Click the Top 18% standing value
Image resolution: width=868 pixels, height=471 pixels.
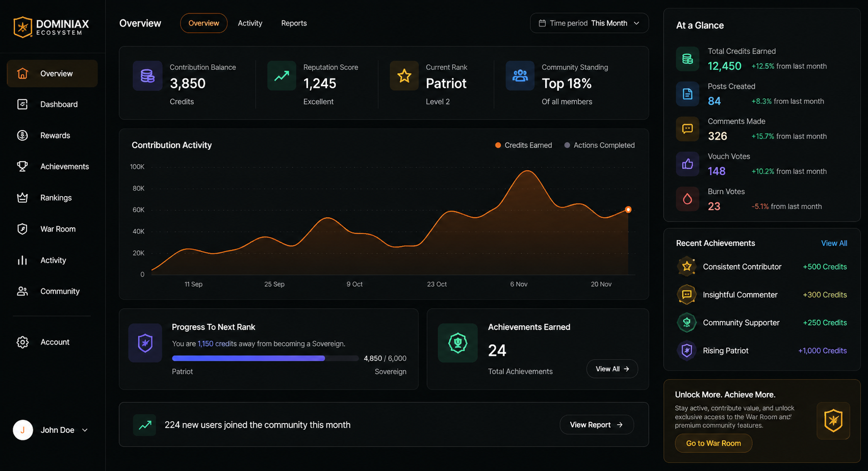tap(567, 84)
